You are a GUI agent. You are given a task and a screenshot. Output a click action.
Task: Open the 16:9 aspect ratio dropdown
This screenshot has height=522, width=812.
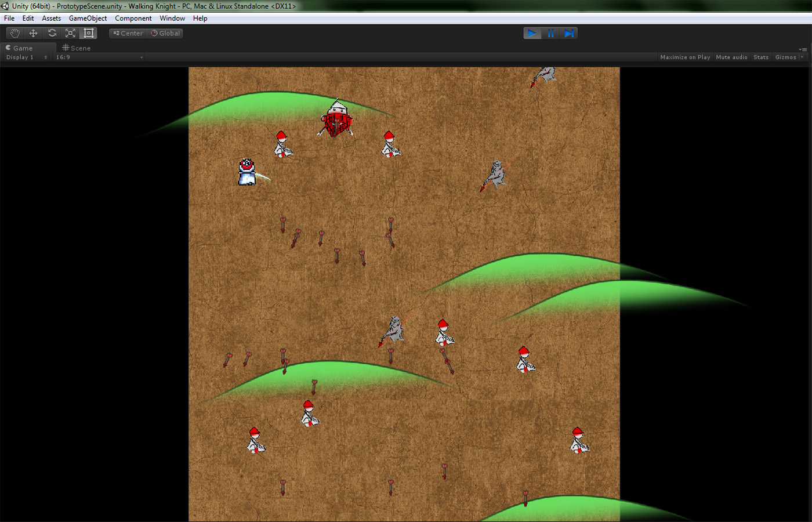(99, 57)
